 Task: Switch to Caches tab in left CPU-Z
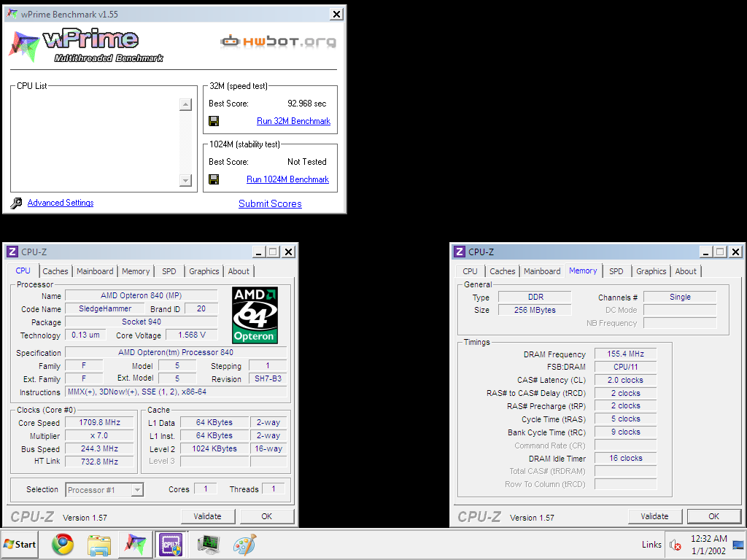[x=55, y=271]
